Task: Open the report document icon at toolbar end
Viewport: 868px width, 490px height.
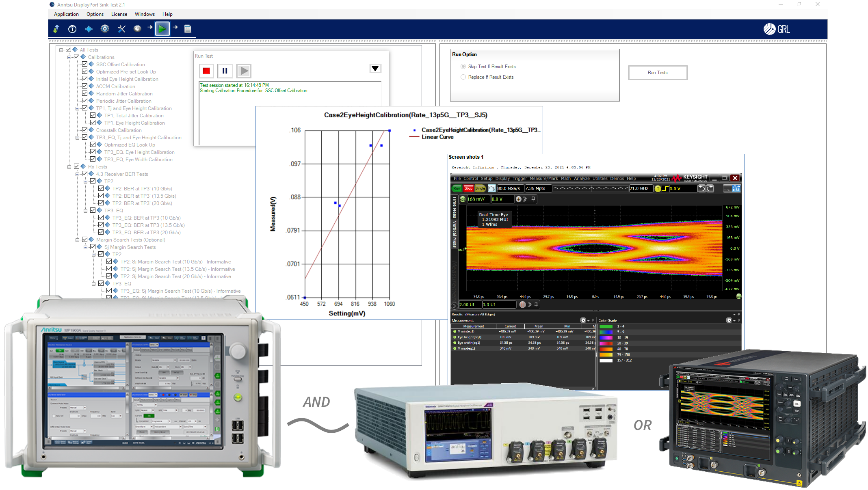Action: point(188,29)
